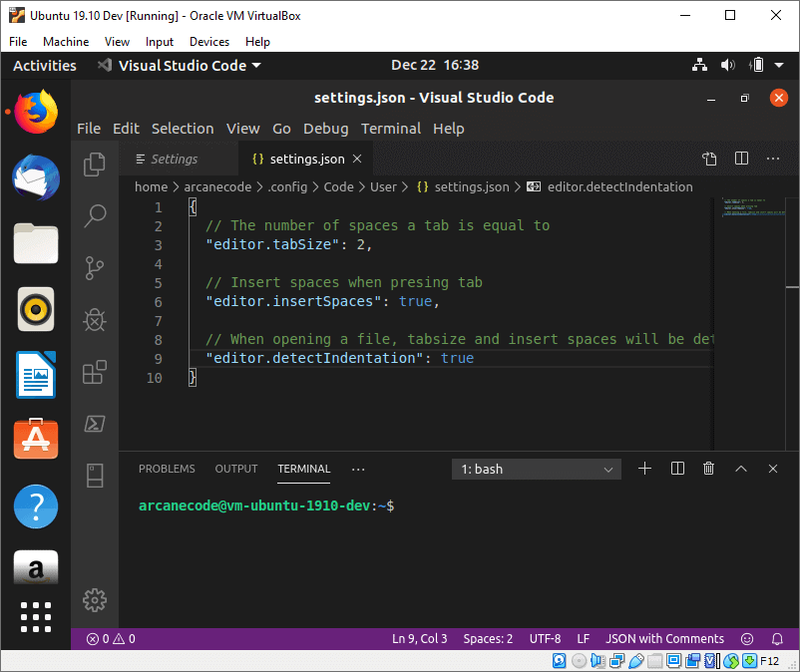Click the User breadcrumb folder
This screenshot has width=800, height=672.
point(383,187)
